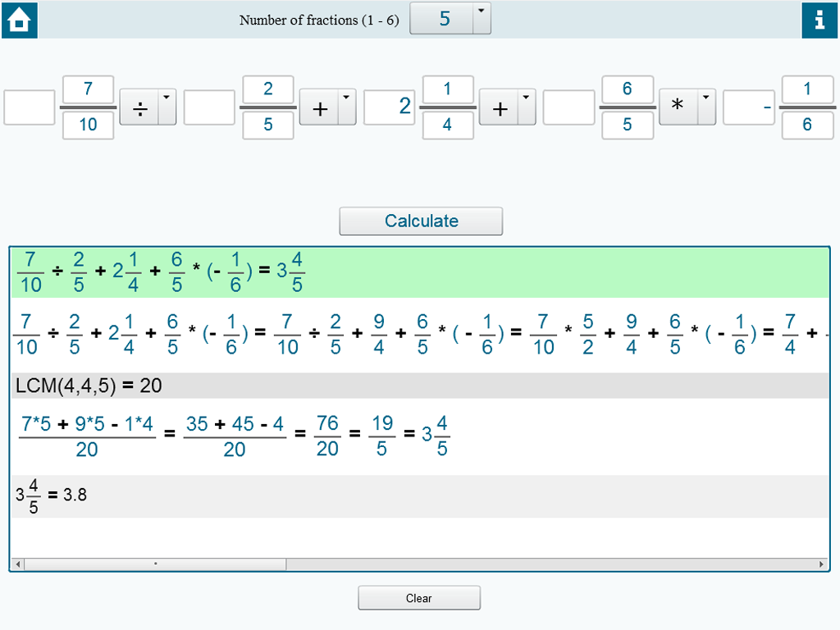Click the last fraction's denominator field containing 6
The width and height of the screenshot is (840, 630).
point(807,126)
